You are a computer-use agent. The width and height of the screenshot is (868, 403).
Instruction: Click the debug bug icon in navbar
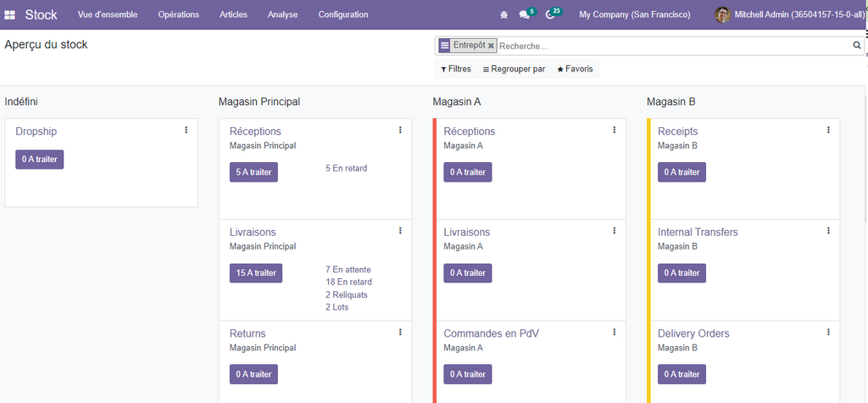point(504,14)
